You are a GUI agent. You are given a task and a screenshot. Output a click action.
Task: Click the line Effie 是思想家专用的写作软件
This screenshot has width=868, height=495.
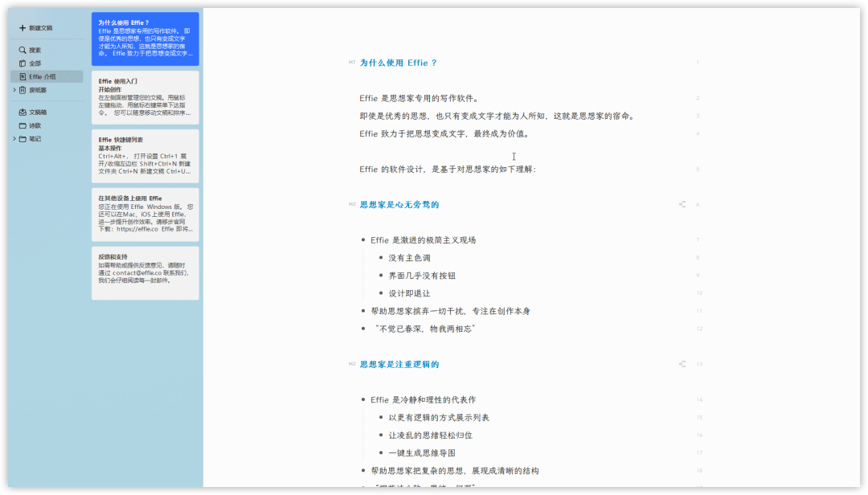coord(419,98)
